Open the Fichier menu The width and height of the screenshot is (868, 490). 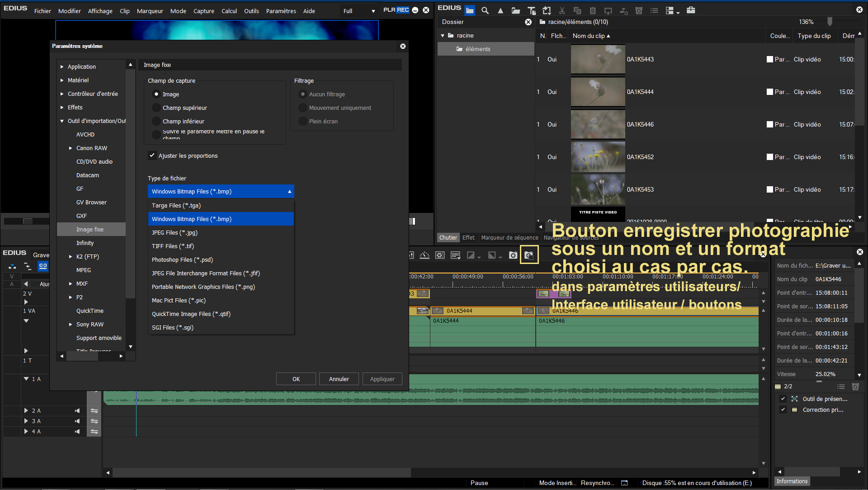[x=42, y=11]
